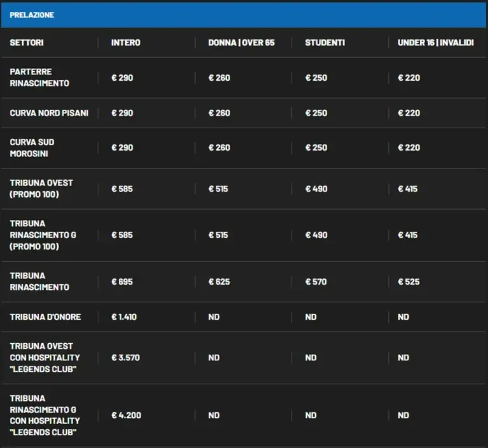Screen dimensions: 488x448
Task: Select the € 695 Tribuna Rinascimento price
Action: 122,282
